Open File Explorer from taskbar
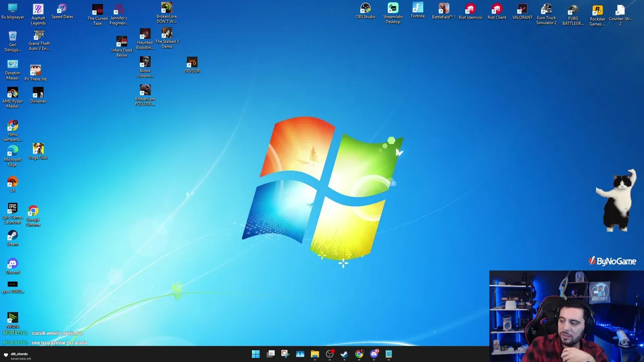Viewport: 644px width, 362px height. [x=315, y=354]
